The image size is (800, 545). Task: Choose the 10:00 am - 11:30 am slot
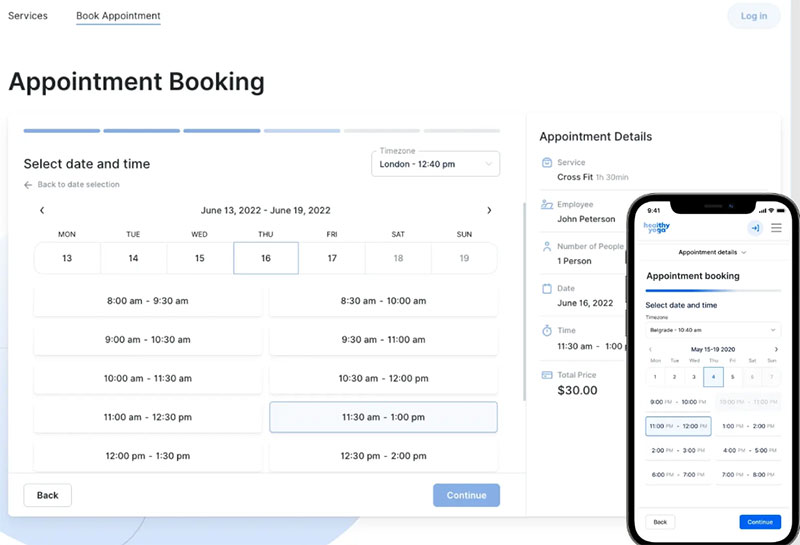(148, 379)
